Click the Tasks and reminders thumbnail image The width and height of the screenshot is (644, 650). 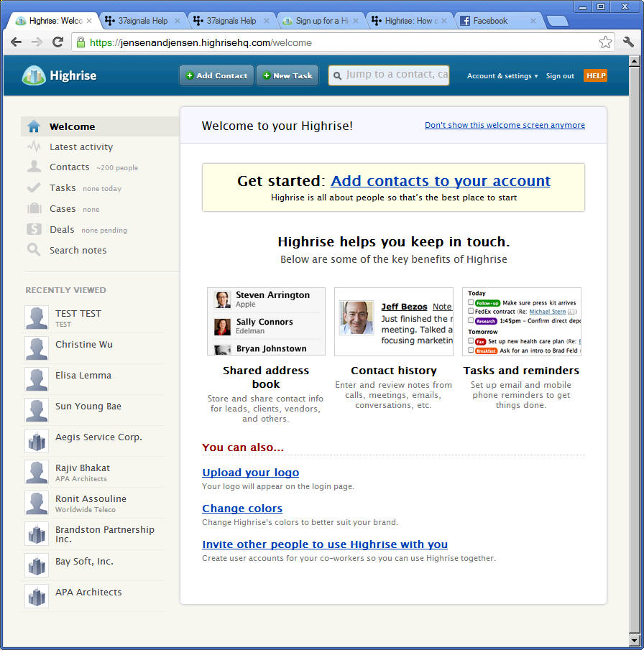521,322
